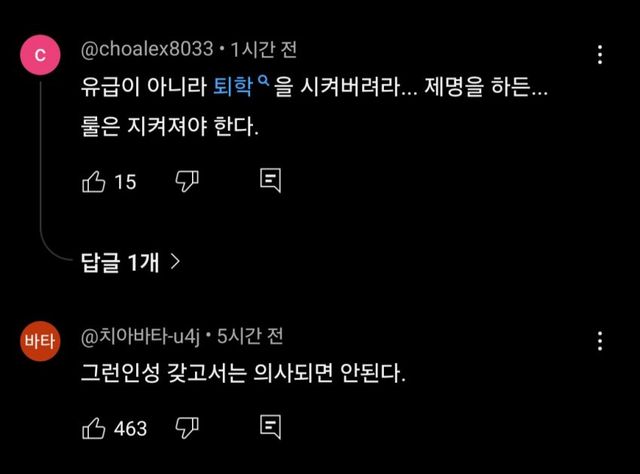Click the 1시간 전 timestamp
Image resolution: width=640 pixels, height=474 pixels.
point(264,49)
